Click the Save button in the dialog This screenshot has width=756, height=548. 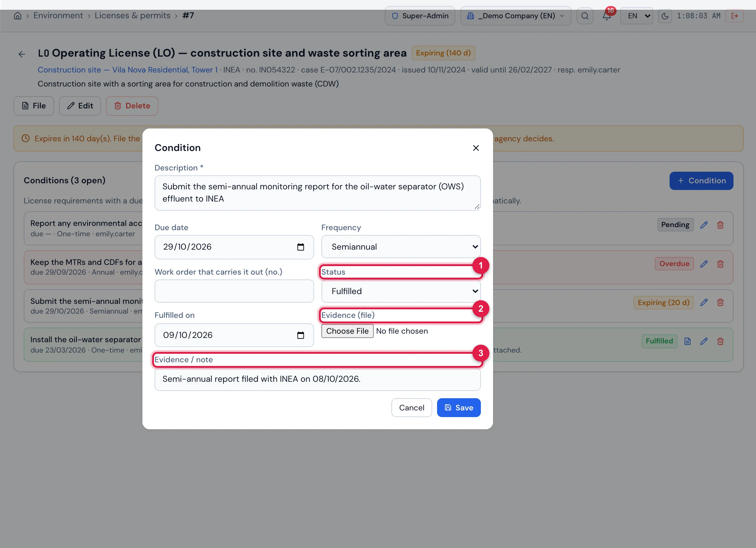[458, 408]
